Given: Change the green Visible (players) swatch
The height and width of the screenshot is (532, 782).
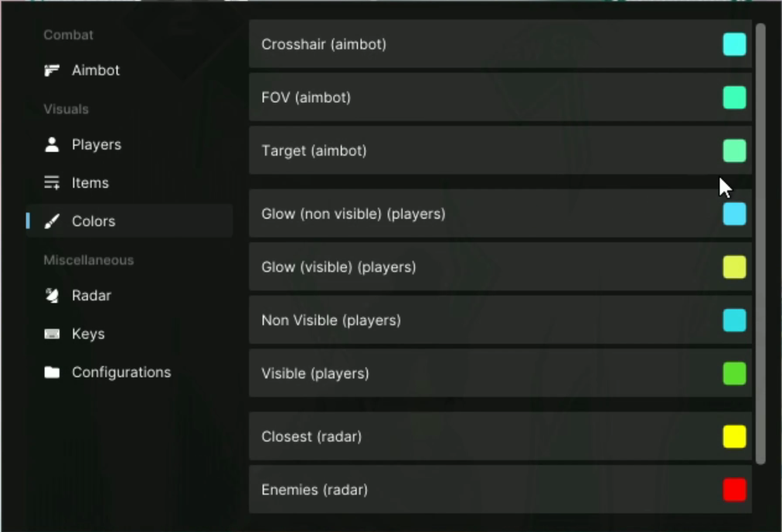Looking at the screenshot, I should [x=735, y=374].
